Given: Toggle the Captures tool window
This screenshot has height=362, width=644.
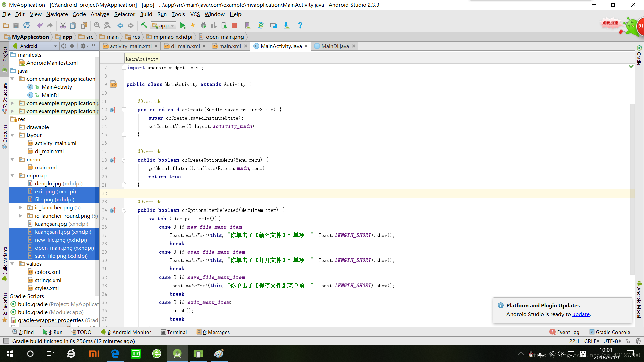Looking at the screenshot, I should point(5,136).
